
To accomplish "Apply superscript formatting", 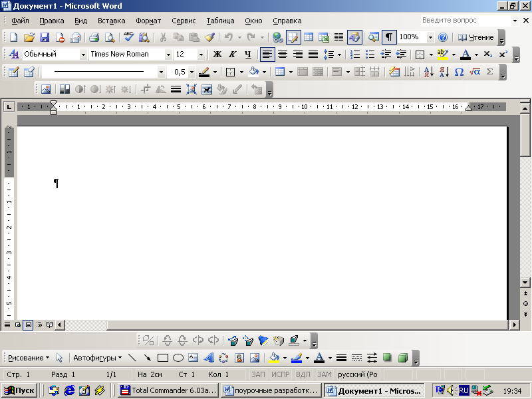I will point(503,55).
